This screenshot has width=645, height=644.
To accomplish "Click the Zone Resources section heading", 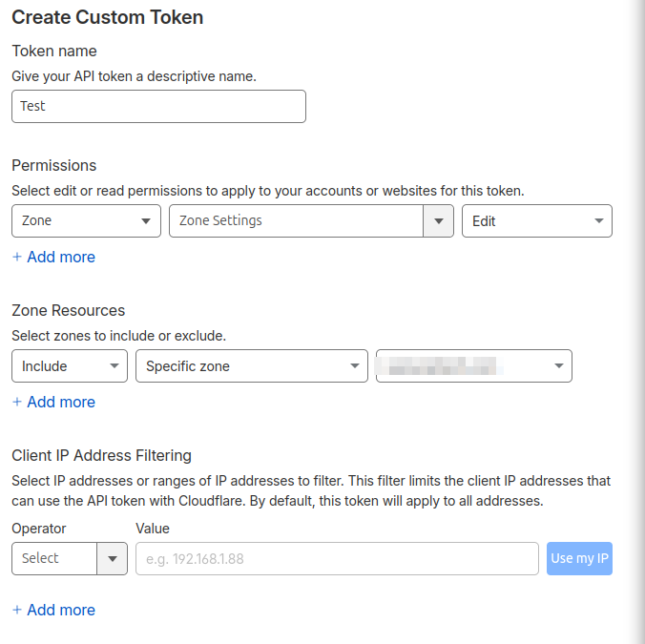I will 69,310.
